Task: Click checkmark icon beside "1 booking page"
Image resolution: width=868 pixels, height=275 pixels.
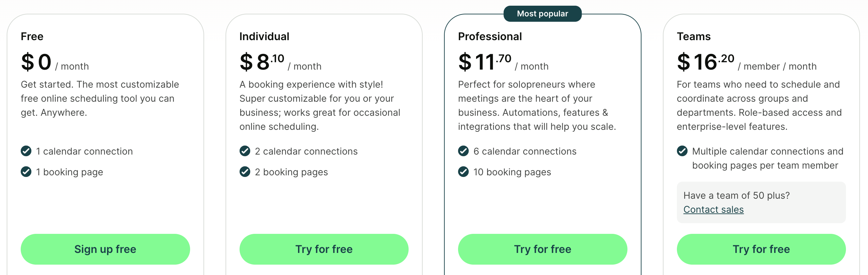Action: [x=26, y=172]
